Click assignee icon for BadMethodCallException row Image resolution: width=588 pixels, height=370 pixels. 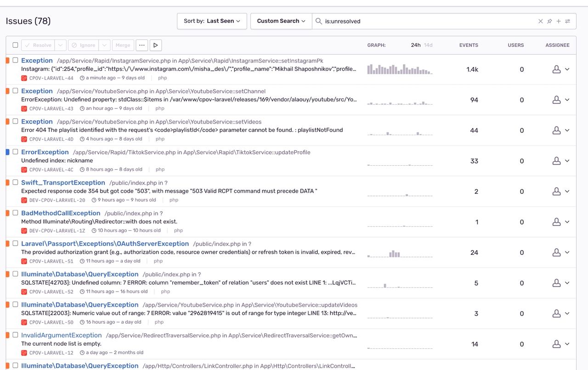tap(556, 222)
